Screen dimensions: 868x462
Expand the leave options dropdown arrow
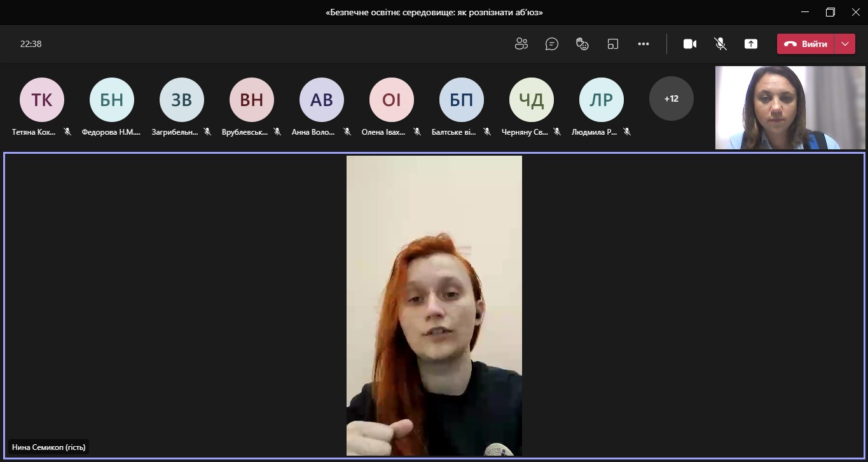(x=845, y=44)
